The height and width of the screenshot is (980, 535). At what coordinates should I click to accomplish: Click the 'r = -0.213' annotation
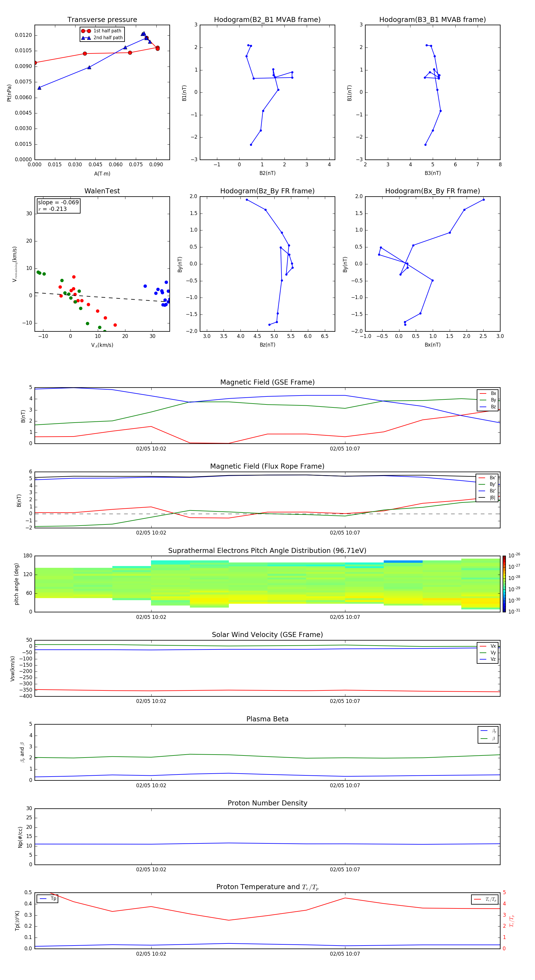53,209
